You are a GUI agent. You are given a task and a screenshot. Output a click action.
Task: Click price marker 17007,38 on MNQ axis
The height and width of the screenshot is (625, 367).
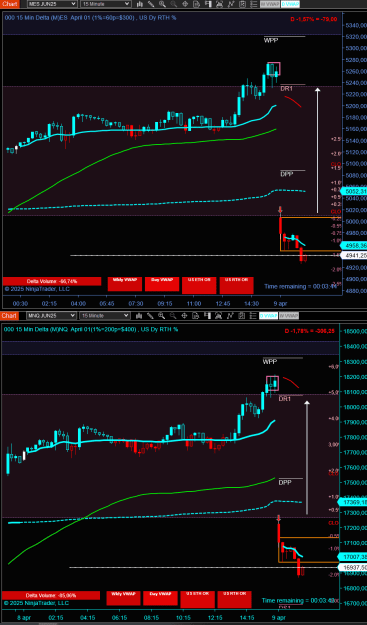click(353, 556)
